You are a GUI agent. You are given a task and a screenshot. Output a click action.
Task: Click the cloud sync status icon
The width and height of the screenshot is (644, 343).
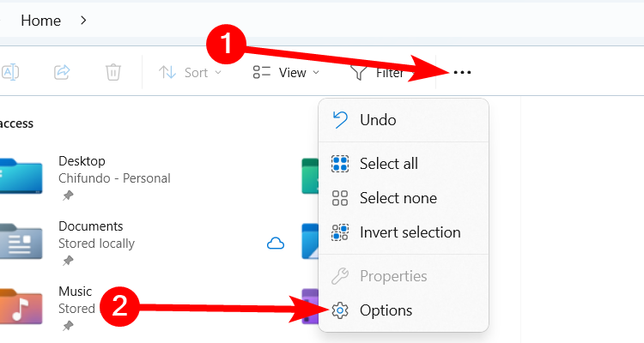pyautogui.click(x=276, y=244)
